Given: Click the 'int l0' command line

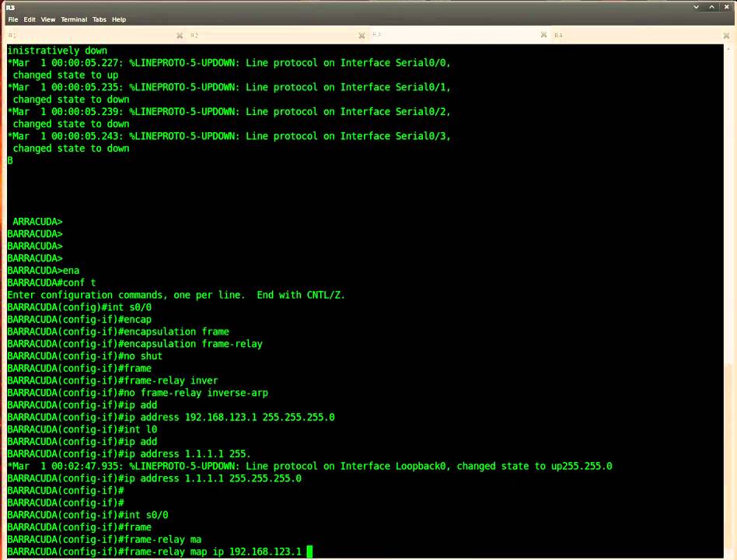Looking at the screenshot, I should [82, 429].
